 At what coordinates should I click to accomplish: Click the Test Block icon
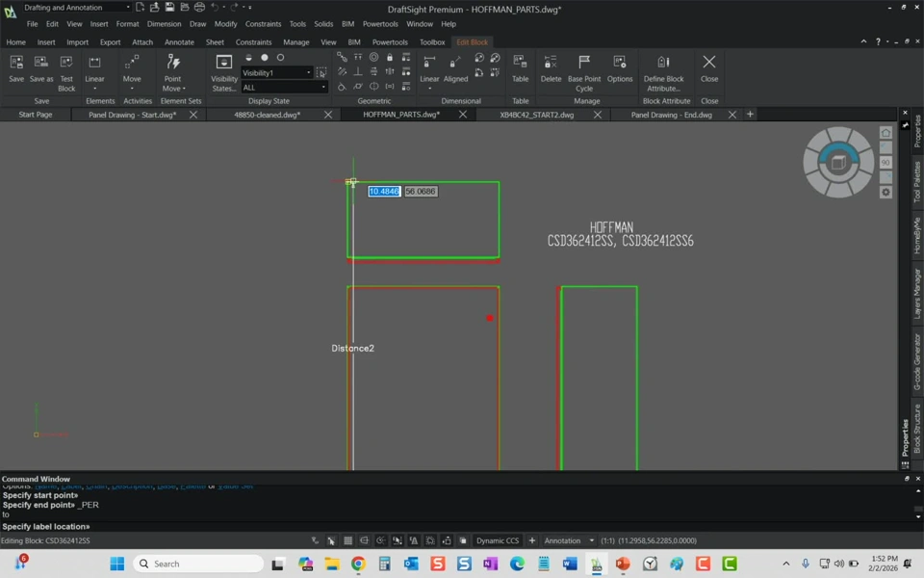[x=66, y=70]
